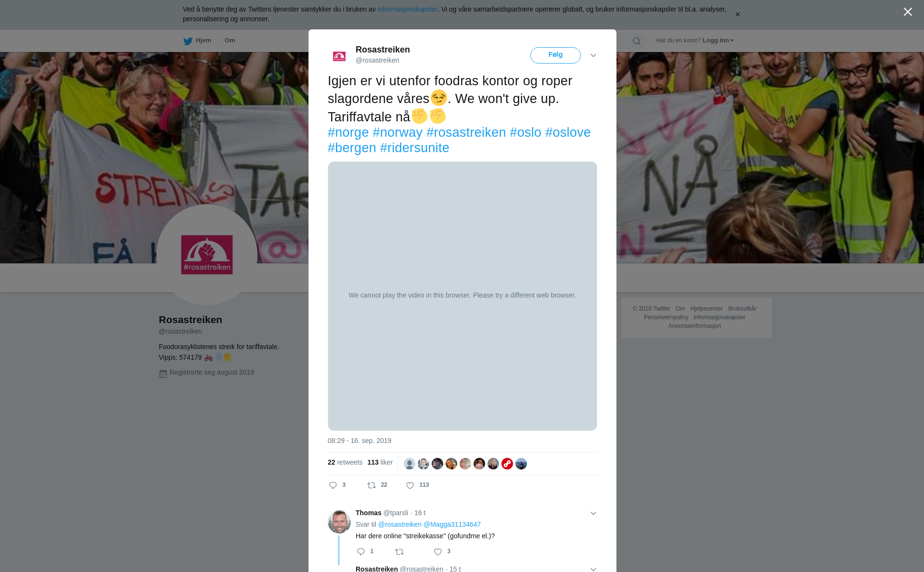Like Thomas's tweet with 3 likes
The width and height of the screenshot is (924, 572).
tap(438, 552)
